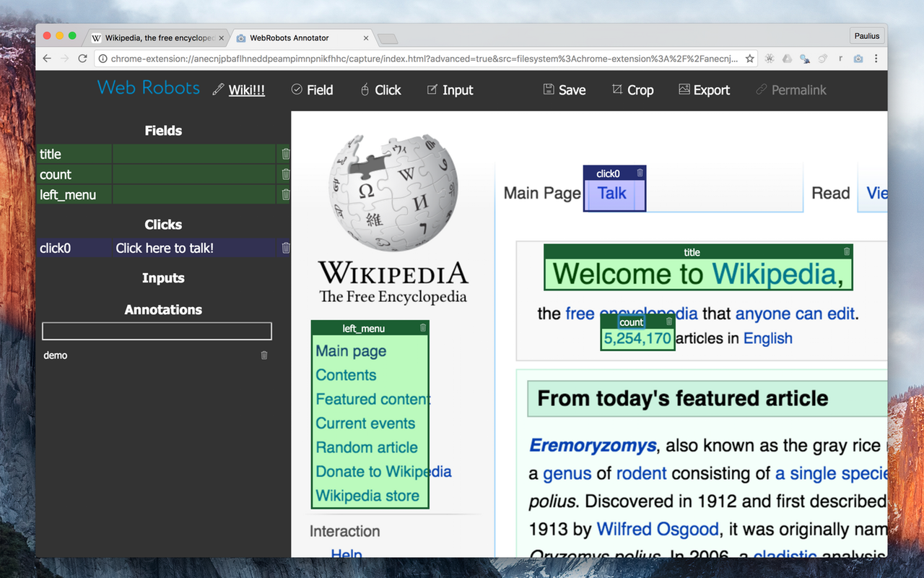The height and width of the screenshot is (578, 924).
Task: Click the 5,254,170 article count
Action: coord(637,338)
